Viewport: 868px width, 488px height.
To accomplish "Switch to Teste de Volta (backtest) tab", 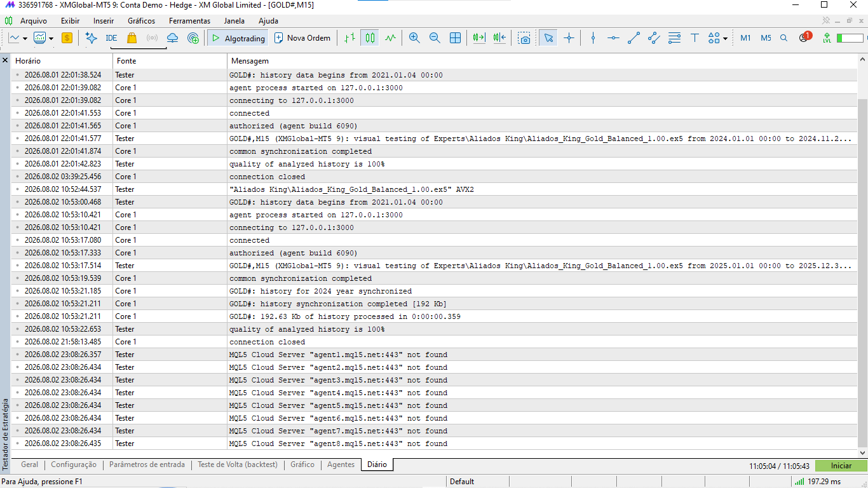I will click(x=238, y=464).
